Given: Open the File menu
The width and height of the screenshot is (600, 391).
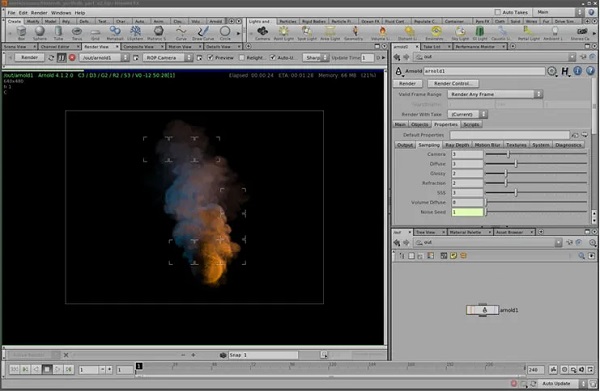Looking at the screenshot, I should tap(11, 13).
